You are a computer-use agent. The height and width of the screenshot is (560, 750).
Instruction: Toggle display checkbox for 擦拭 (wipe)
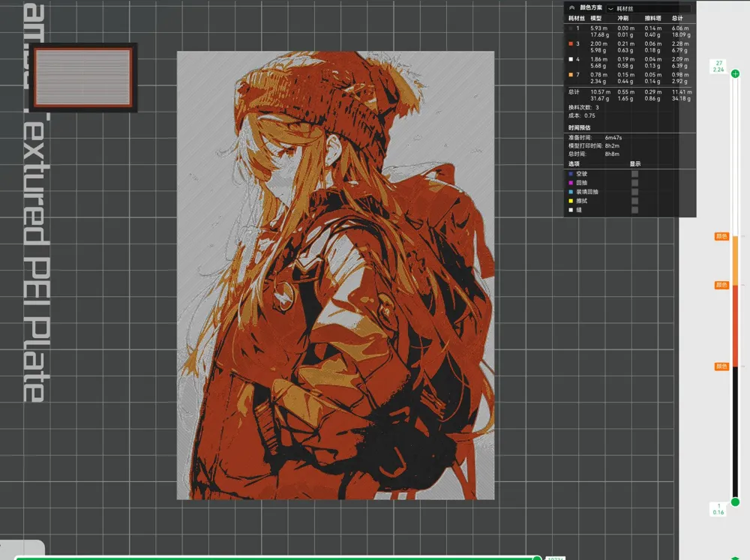pos(634,201)
